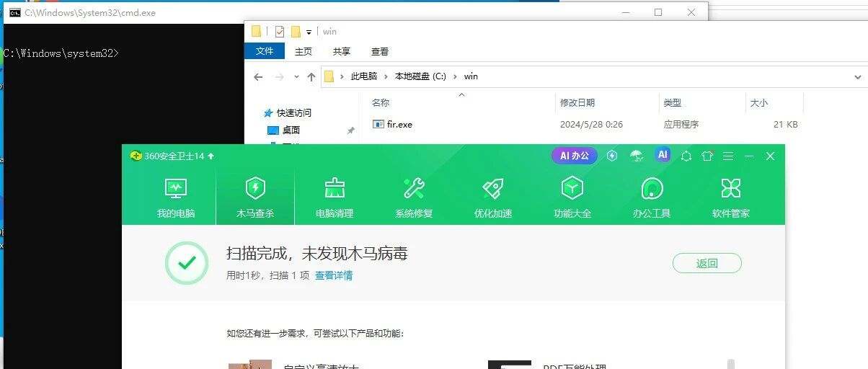The height and width of the screenshot is (369, 868).
Task: Open 软件管家 software manager
Action: [x=731, y=198]
